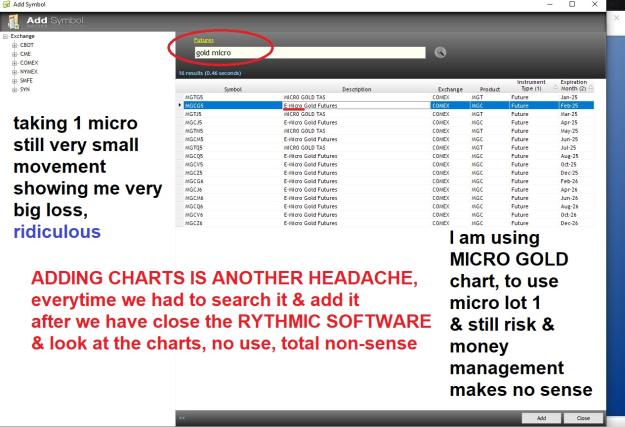Select NYMEX in the exchange tree

point(29,72)
